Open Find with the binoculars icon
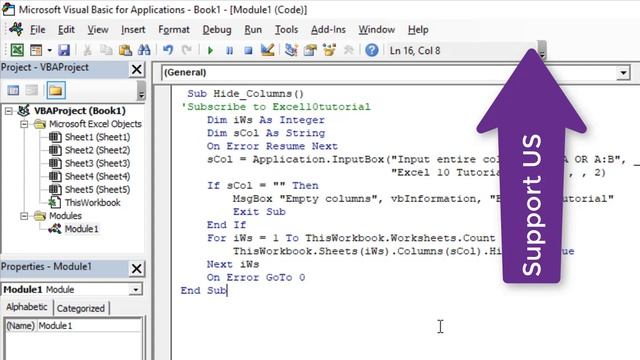This screenshot has width=640, height=360. coord(144,50)
